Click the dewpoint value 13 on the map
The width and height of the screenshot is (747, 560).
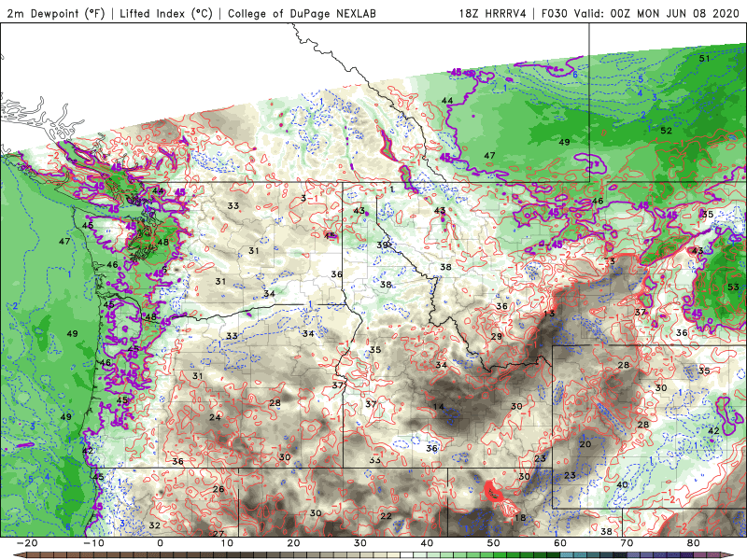pos(549,314)
